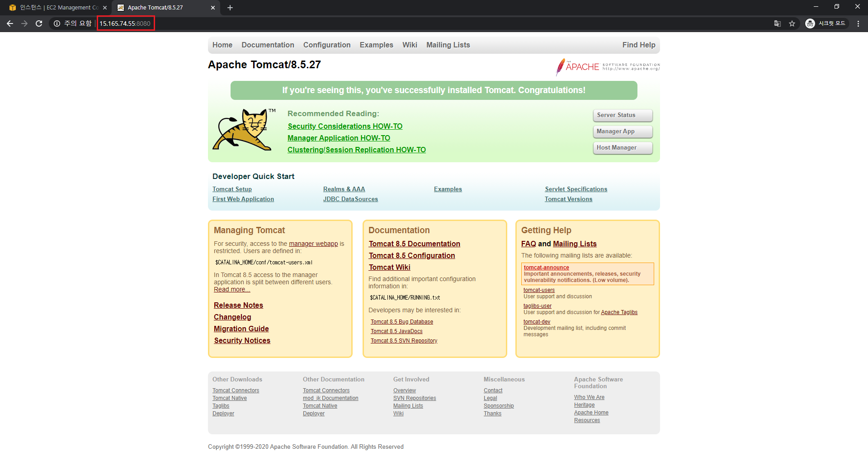
Task: Click the Server Status button
Action: pyautogui.click(x=623, y=115)
